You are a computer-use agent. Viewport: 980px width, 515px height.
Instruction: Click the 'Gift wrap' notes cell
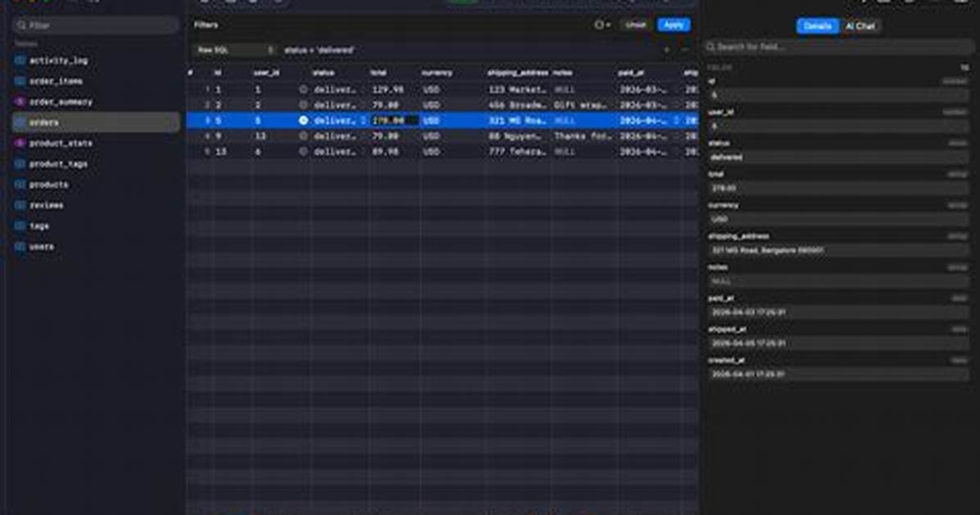tap(583, 105)
